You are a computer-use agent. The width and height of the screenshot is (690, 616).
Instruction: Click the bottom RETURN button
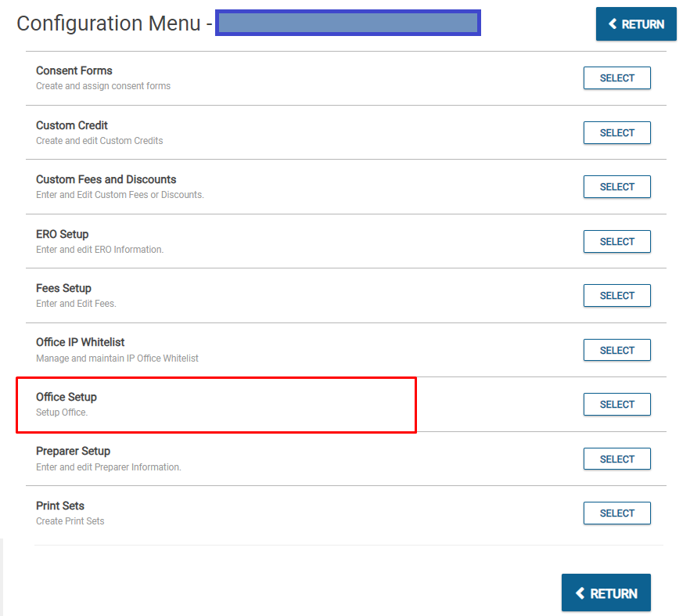click(606, 593)
